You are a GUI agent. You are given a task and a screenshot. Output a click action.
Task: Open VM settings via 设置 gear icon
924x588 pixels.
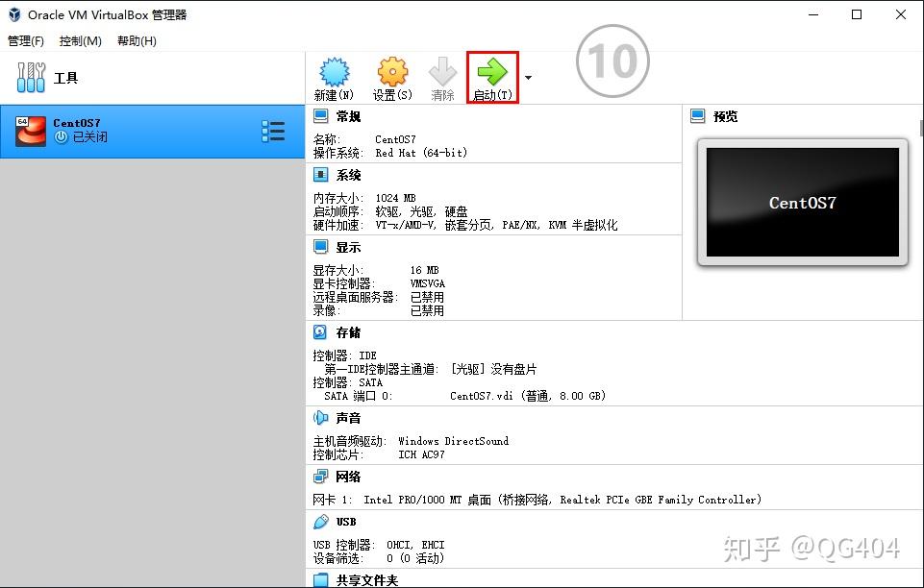(391, 77)
